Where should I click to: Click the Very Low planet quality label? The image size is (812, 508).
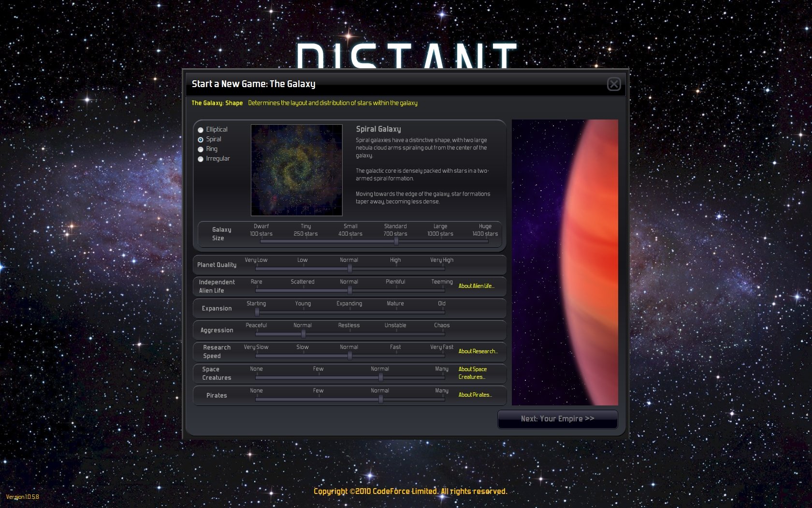click(256, 260)
